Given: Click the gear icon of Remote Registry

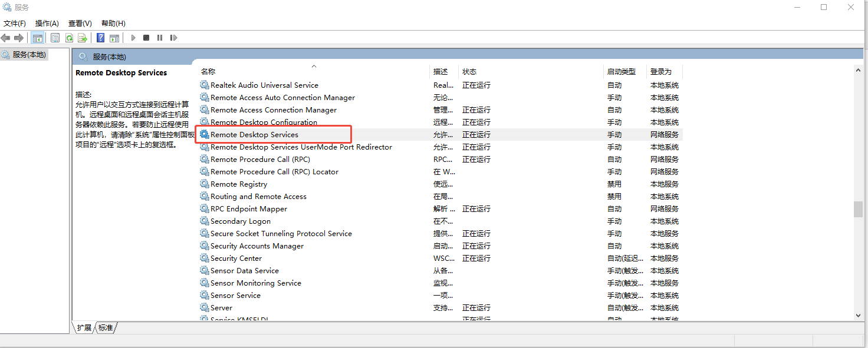Looking at the screenshot, I should pos(205,184).
